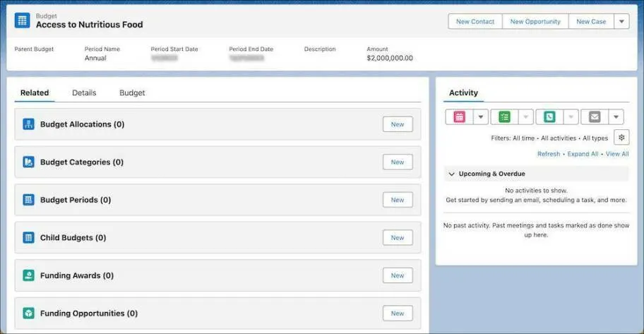Add New Budget Period
Image resolution: width=644 pixels, height=334 pixels.
pyautogui.click(x=398, y=200)
